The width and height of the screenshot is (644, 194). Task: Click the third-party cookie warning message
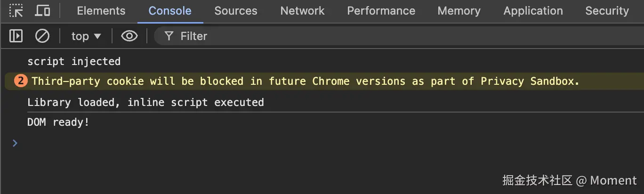coord(305,81)
